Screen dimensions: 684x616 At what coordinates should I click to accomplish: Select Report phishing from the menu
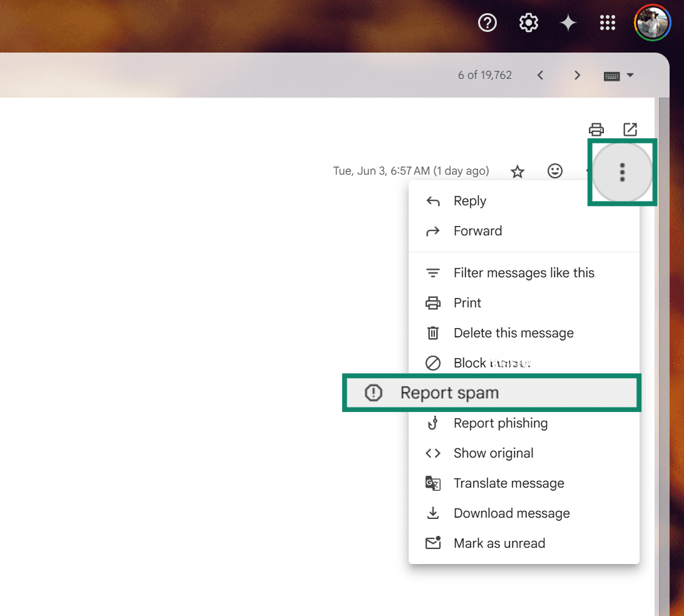(500, 423)
